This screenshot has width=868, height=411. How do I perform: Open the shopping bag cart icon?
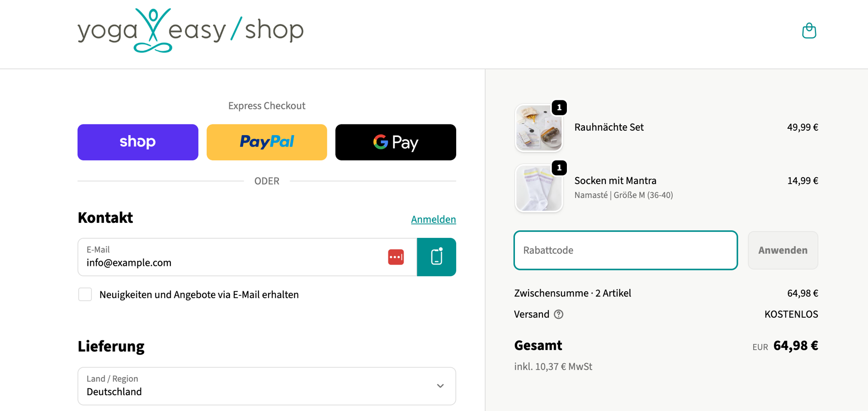coord(809,31)
